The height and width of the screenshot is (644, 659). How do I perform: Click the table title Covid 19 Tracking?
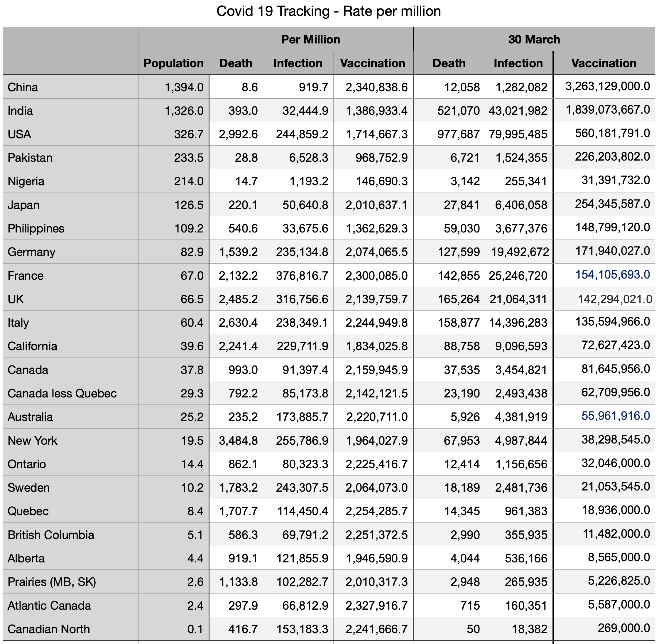pos(328,11)
